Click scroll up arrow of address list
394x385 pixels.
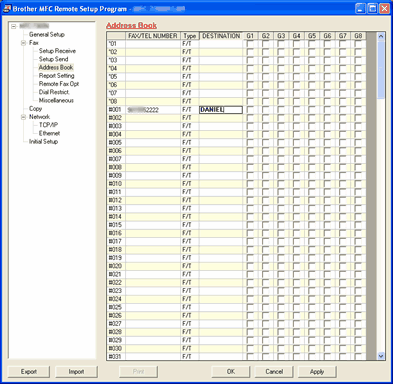381,36
